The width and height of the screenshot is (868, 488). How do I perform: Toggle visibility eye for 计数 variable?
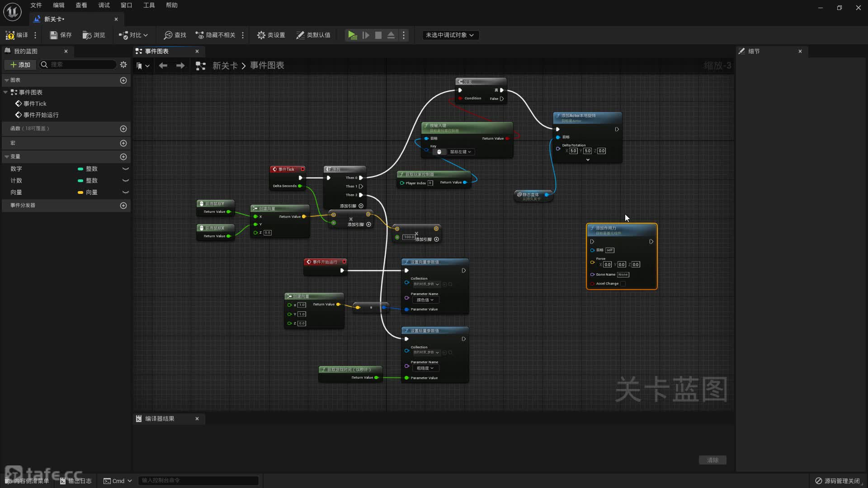[x=126, y=180]
